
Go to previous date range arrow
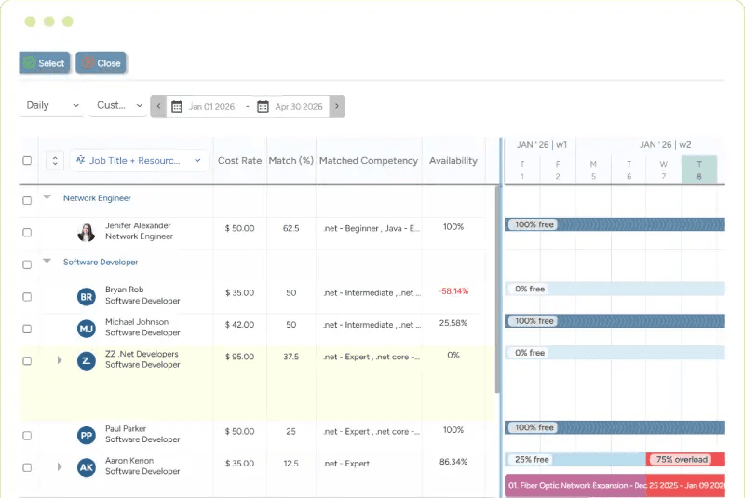(158, 106)
